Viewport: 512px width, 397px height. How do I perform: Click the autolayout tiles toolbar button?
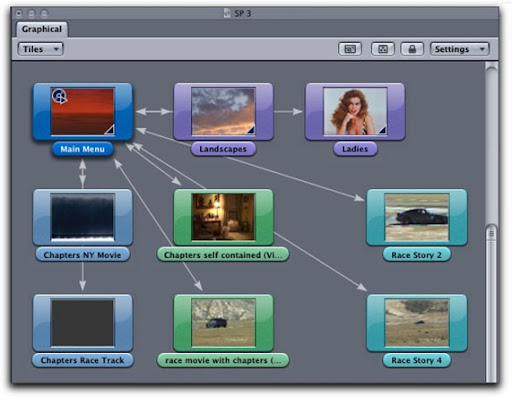point(383,49)
